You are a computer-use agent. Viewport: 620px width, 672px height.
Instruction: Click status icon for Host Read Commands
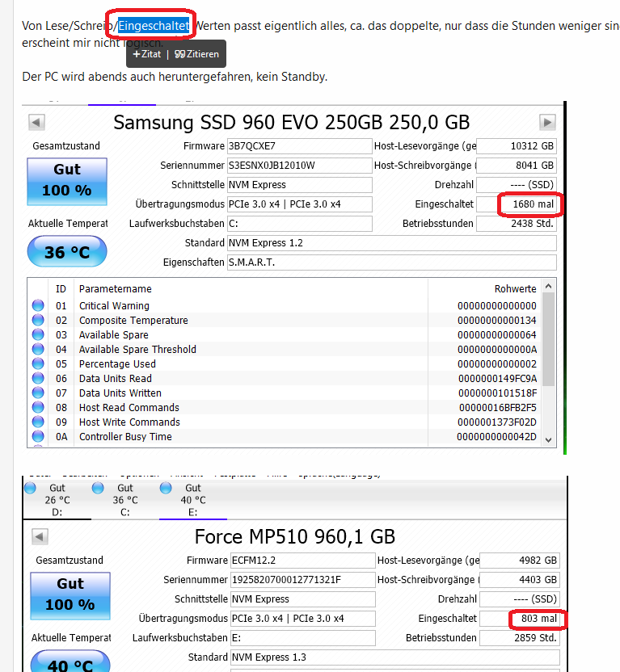click(x=38, y=408)
